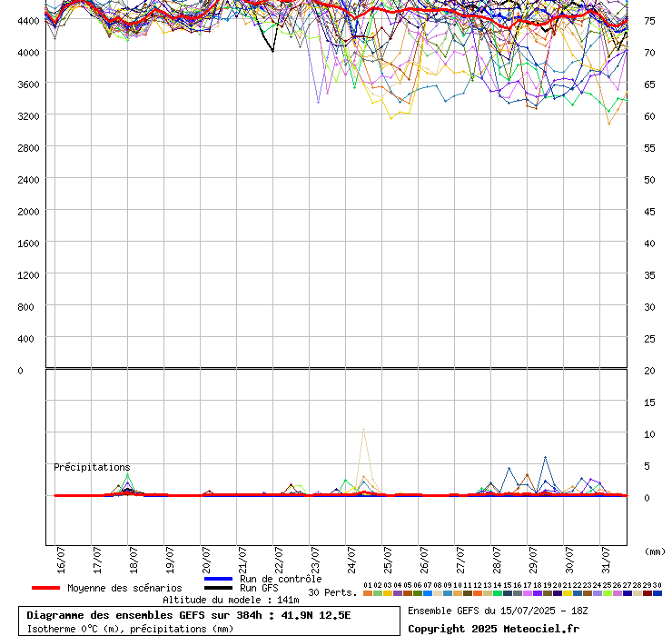
Task: Click the beige swatch for perturbation 08
Action: [x=438, y=593]
